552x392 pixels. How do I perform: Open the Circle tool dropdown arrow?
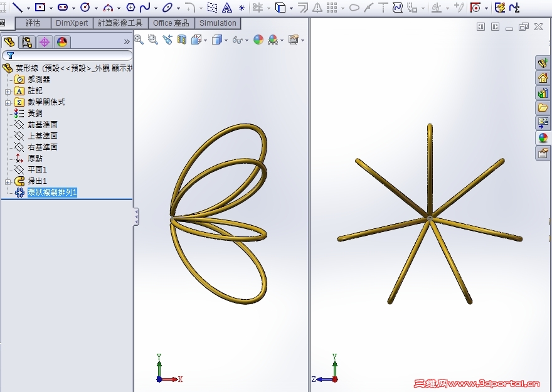pyautogui.click(x=96, y=8)
